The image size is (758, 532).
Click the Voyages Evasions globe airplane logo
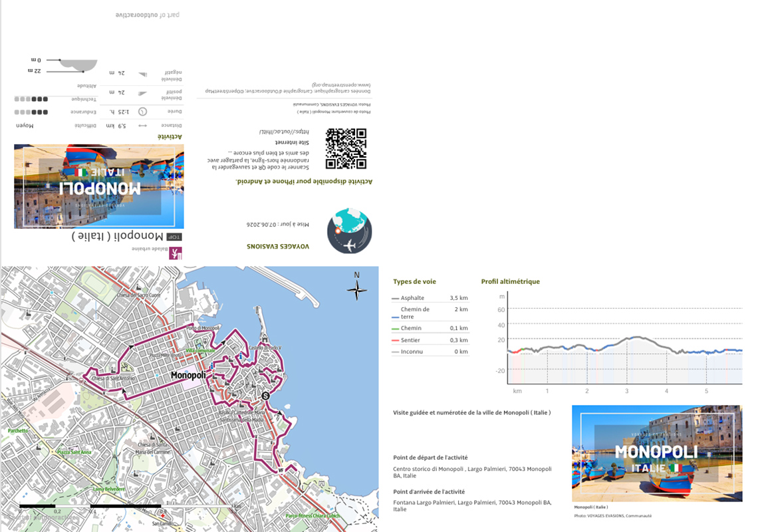(350, 231)
